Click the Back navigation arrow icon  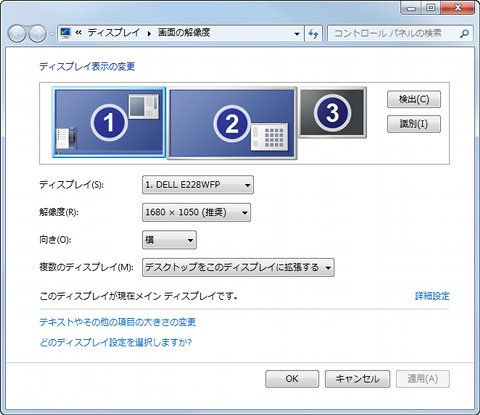pos(16,34)
